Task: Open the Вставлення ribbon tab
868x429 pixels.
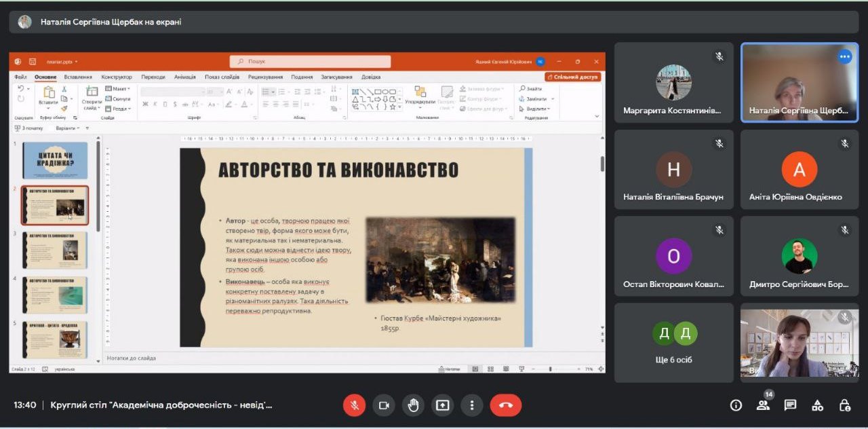Action: (x=78, y=77)
